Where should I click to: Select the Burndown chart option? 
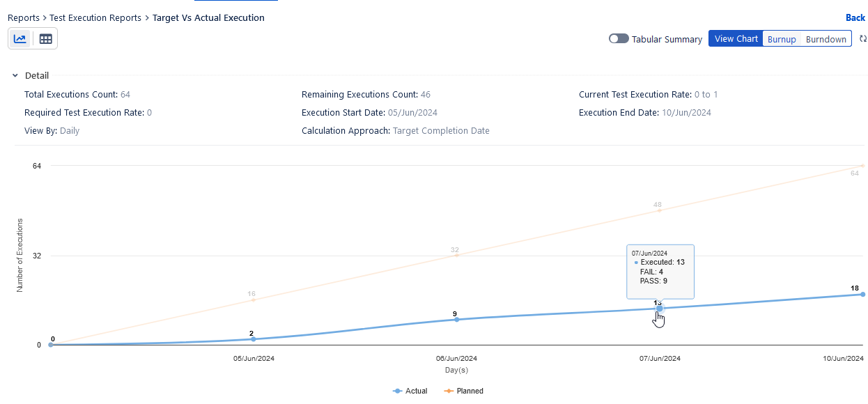coord(826,39)
